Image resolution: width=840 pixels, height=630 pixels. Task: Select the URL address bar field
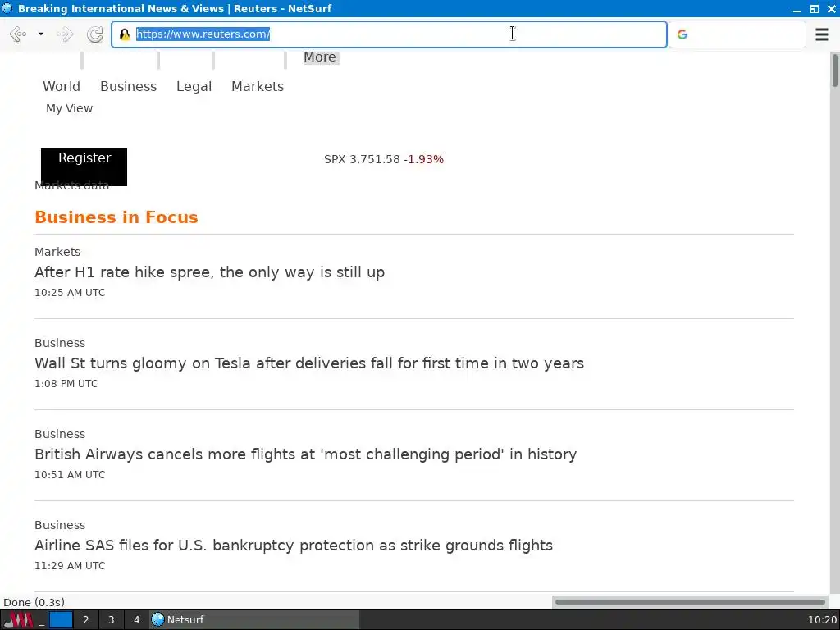click(389, 34)
